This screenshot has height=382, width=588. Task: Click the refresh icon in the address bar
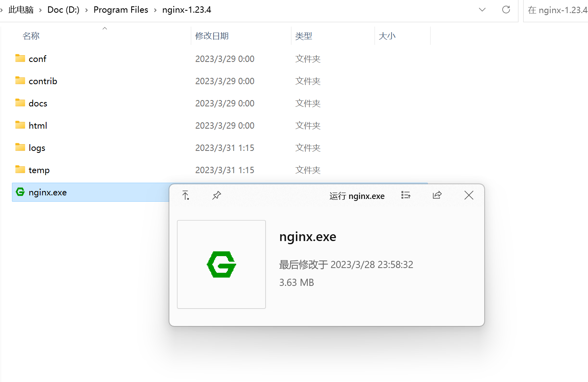click(506, 10)
